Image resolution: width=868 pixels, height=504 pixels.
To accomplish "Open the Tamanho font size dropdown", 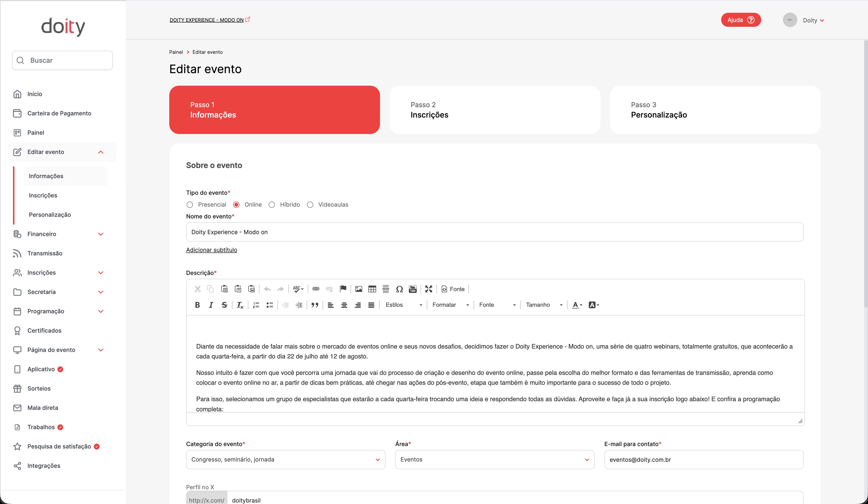I will tap(544, 305).
